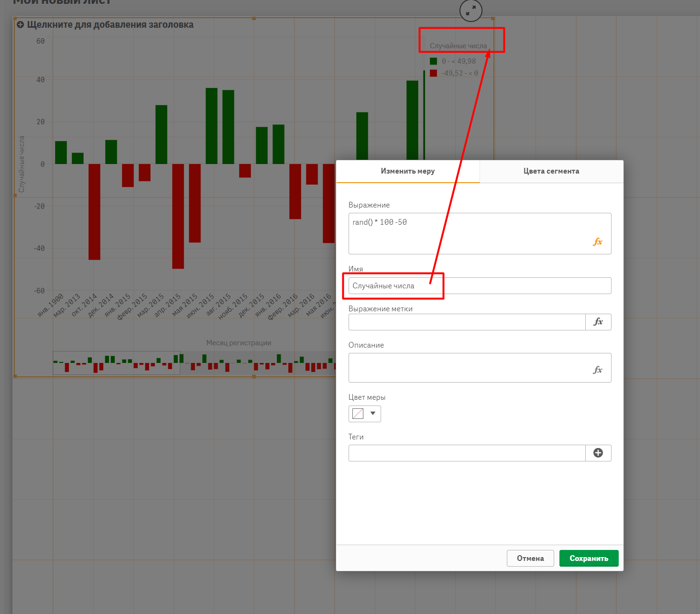Click x-axis label Месяц регистрации
Screen dimensions: 700x614
pyautogui.click(x=239, y=343)
